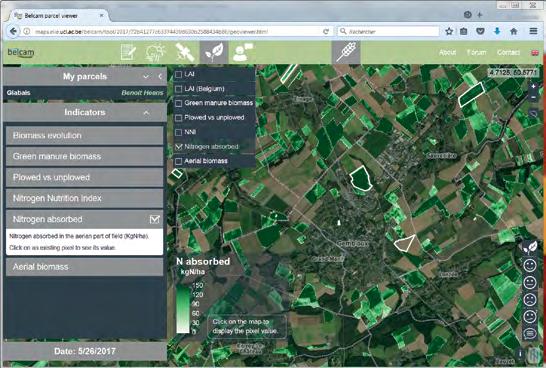Click the N absorbed color gradient legend
The image size is (546, 368).
pyautogui.click(x=183, y=309)
